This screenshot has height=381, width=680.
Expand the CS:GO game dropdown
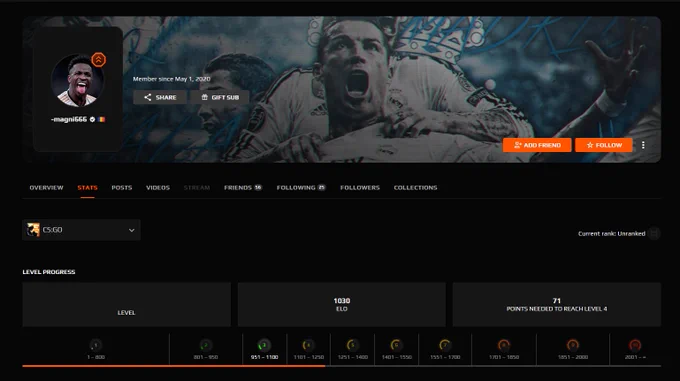pos(82,230)
